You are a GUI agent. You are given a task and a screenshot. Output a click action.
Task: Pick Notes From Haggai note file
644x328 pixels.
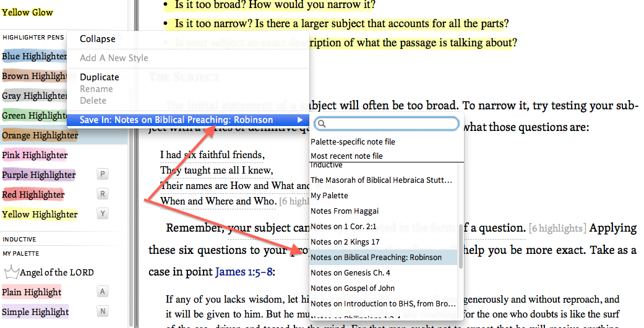click(x=345, y=211)
